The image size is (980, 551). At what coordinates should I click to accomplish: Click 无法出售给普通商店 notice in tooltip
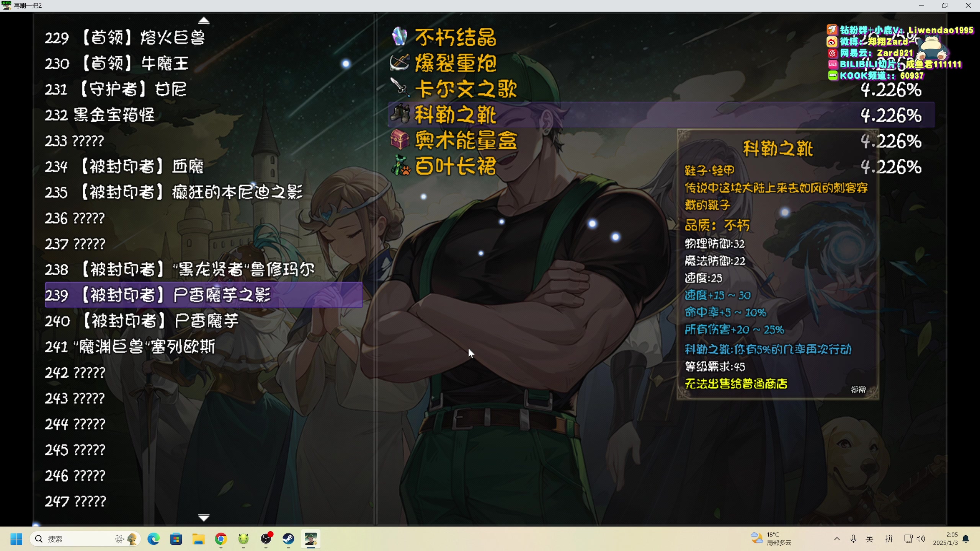(x=736, y=383)
